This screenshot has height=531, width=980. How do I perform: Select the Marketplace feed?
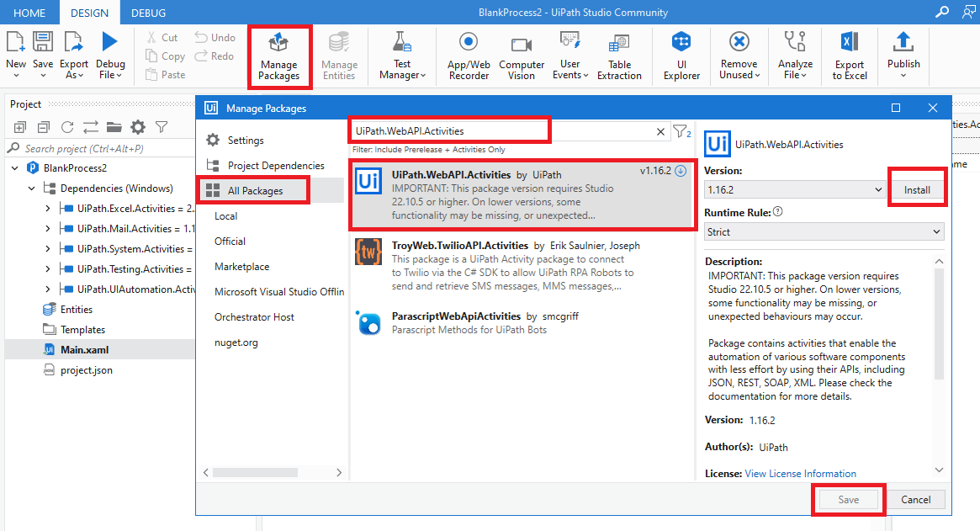[242, 267]
